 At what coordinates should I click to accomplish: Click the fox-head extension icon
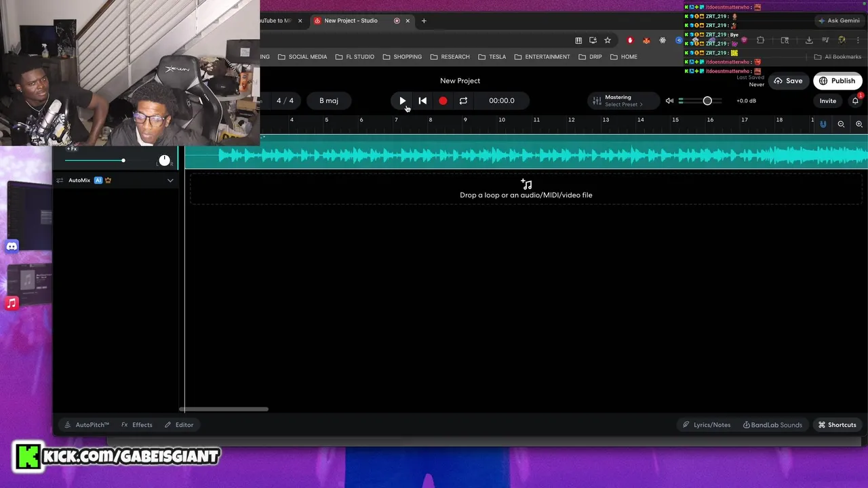pyautogui.click(x=646, y=40)
